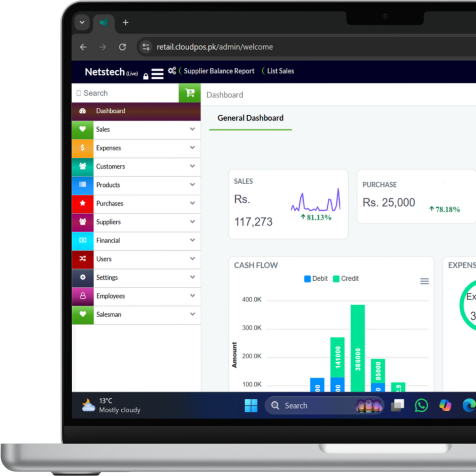This screenshot has height=476, width=476.
Task: Click the hamburger menu icon in header
Action: pyautogui.click(x=158, y=74)
